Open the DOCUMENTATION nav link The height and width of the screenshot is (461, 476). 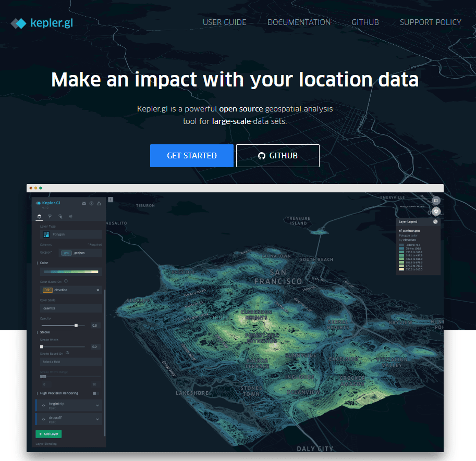point(299,22)
